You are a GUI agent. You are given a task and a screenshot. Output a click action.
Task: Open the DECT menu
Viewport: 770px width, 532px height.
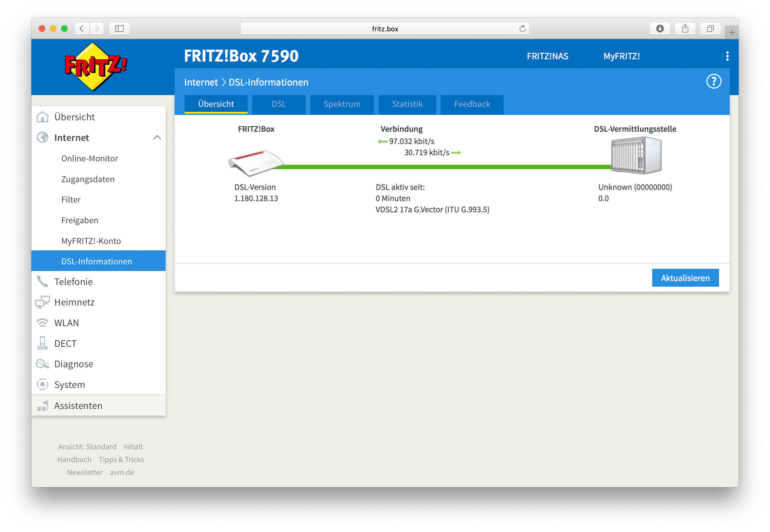click(98, 343)
